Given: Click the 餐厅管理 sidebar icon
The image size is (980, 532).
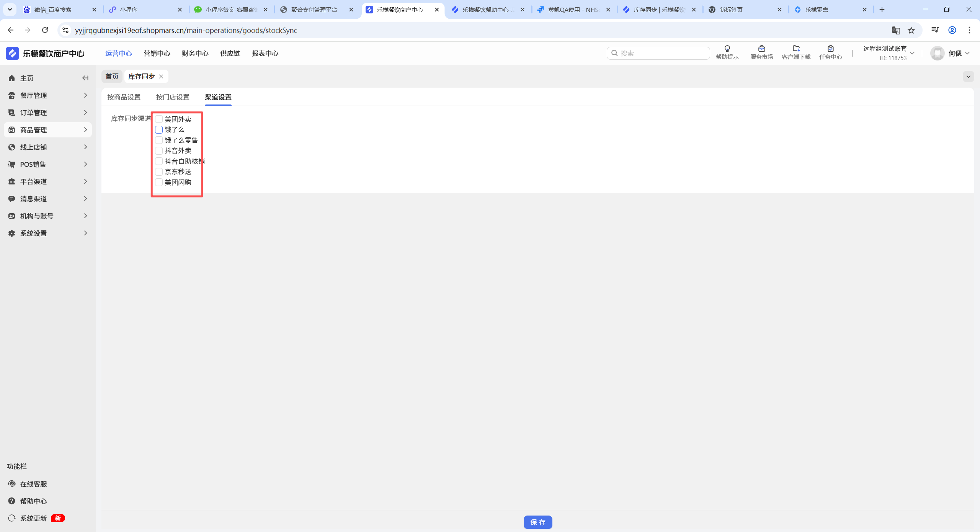Looking at the screenshot, I should click(12, 95).
